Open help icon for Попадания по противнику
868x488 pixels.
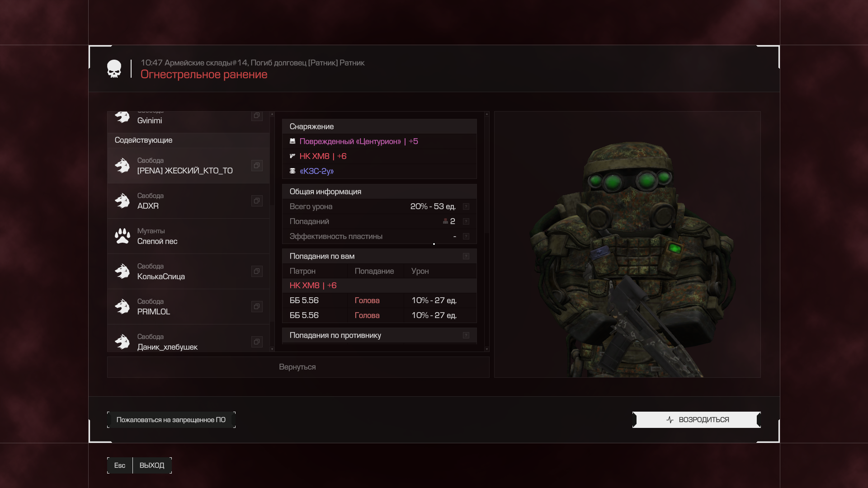coord(466,335)
